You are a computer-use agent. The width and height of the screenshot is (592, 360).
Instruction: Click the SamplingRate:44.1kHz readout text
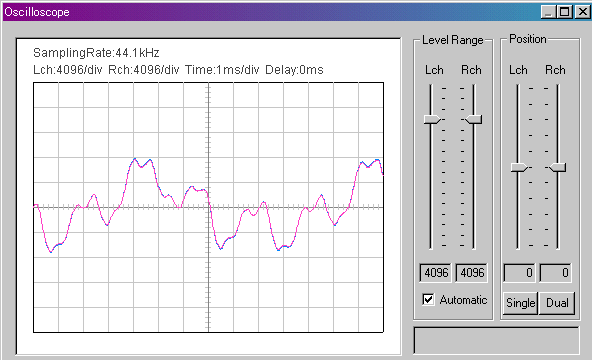pyautogui.click(x=96, y=53)
